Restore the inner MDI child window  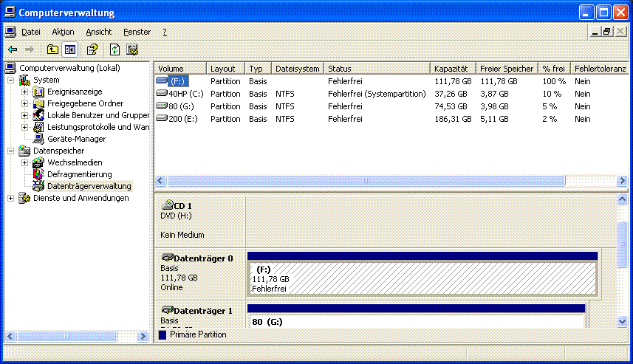(x=606, y=32)
